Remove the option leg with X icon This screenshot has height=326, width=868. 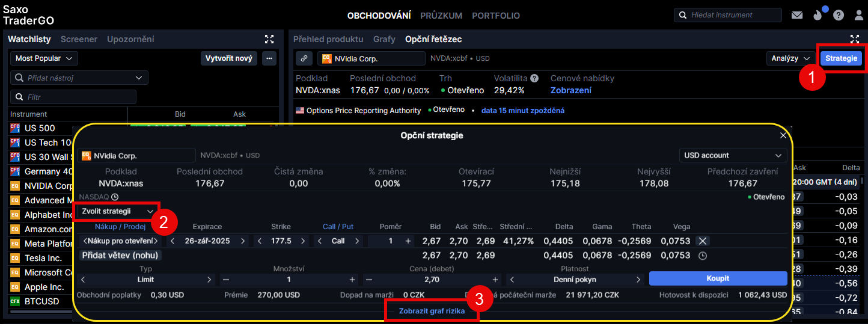click(702, 241)
